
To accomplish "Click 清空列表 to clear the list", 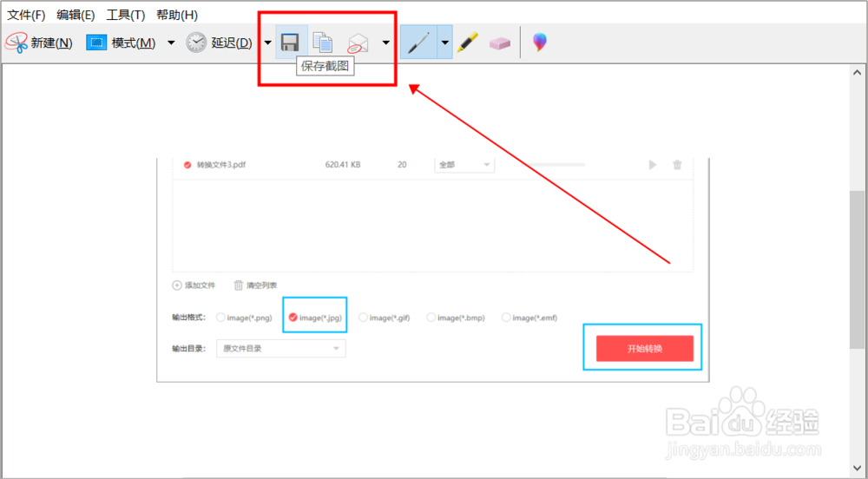I will pyautogui.click(x=255, y=285).
